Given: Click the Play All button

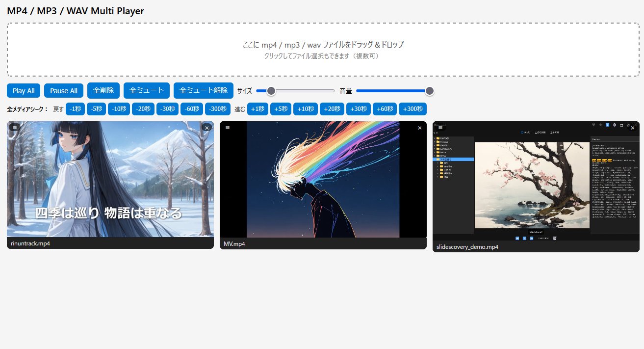Looking at the screenshot, I should [x=23, y=90].
